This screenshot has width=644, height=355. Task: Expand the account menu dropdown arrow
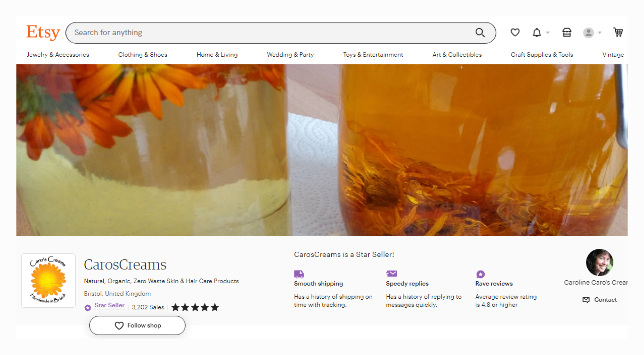600,33
